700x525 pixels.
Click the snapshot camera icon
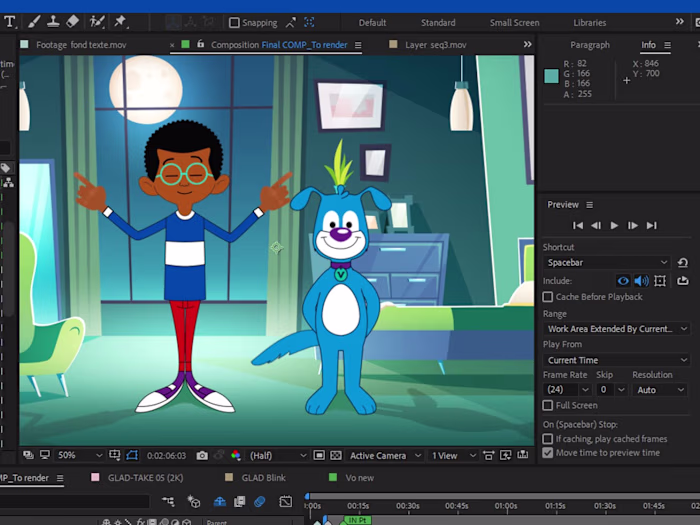click(202, 456)
